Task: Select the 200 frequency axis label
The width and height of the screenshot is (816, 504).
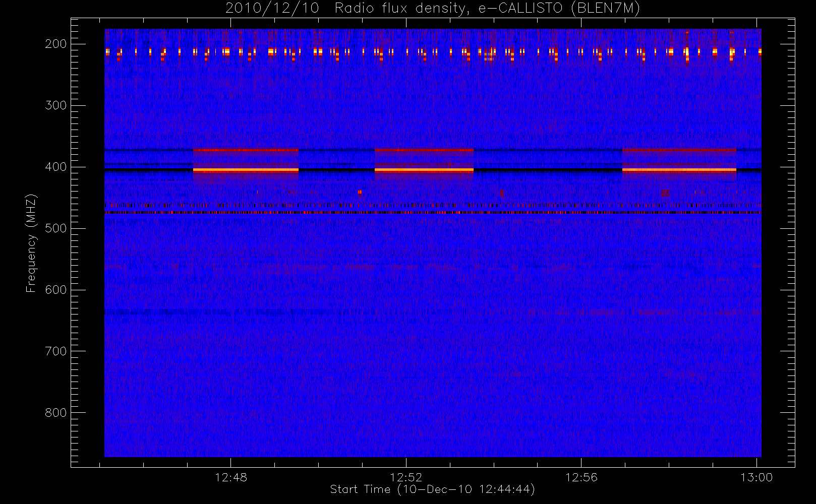Action: (x=56, y=44)
